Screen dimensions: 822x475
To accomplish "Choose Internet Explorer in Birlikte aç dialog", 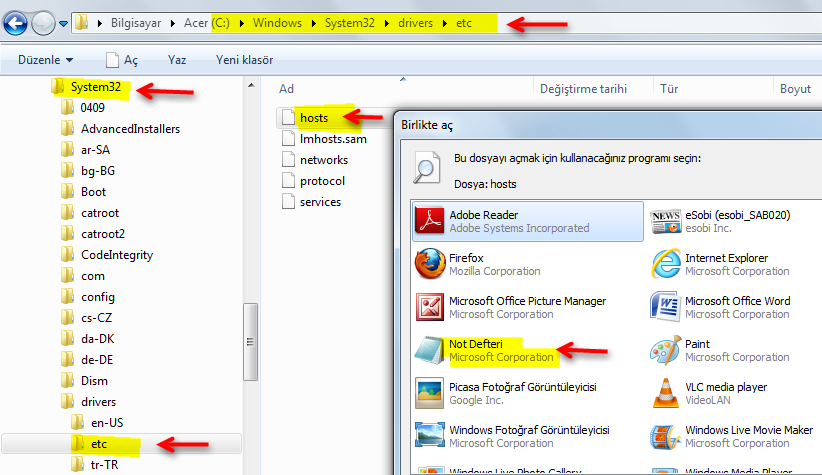I will click(720, 264).
